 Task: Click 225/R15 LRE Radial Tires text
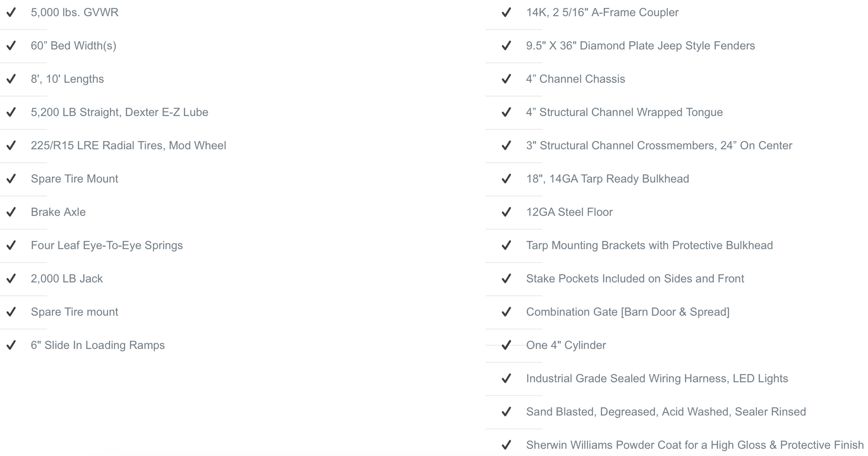pyautogui.click(x=98, y=146)
